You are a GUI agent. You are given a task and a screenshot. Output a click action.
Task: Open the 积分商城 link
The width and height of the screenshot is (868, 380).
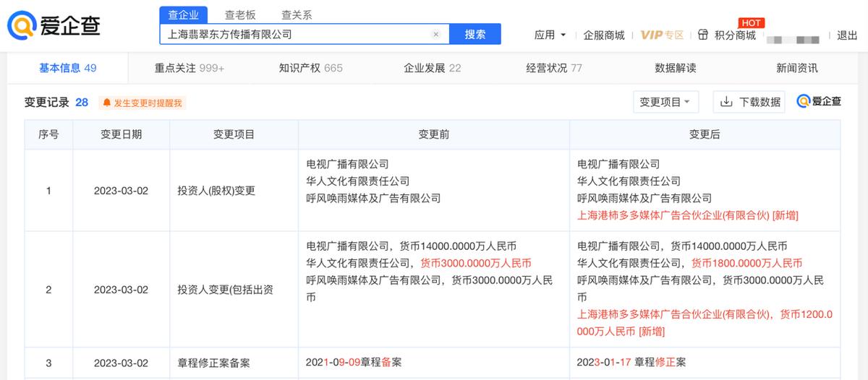tap(735, 35)
